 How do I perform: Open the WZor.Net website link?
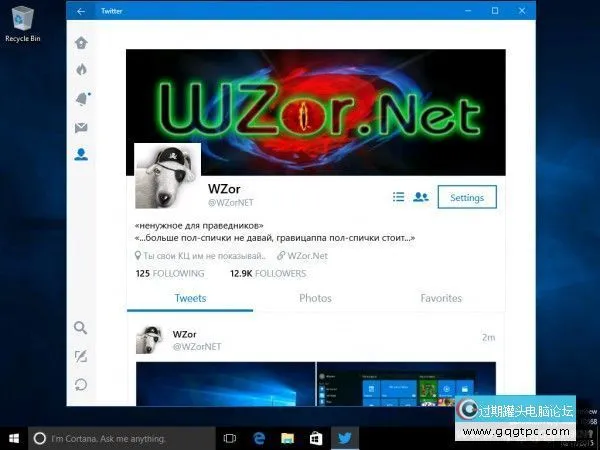pyautogui.click(x=313, y=255)
